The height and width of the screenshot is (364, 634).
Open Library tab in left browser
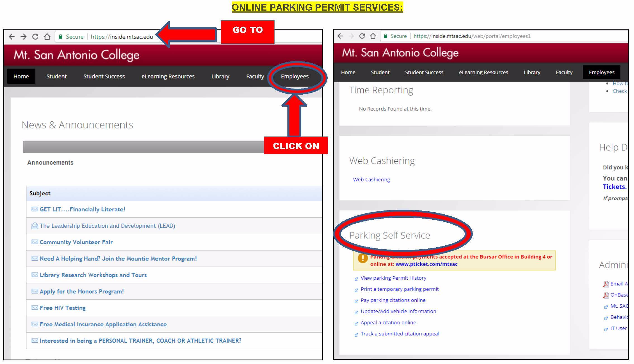coord(220,76)
